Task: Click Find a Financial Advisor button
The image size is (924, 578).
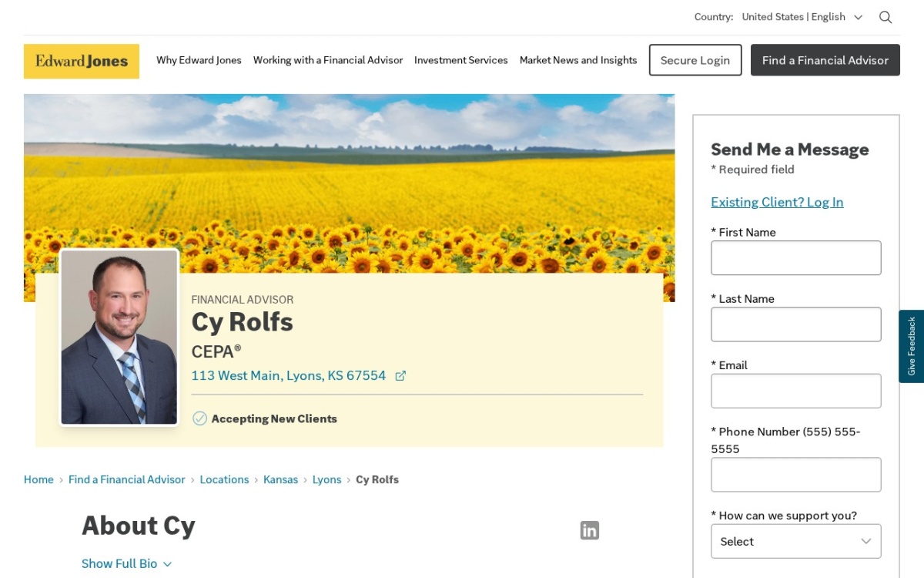Action: (825, 60)
